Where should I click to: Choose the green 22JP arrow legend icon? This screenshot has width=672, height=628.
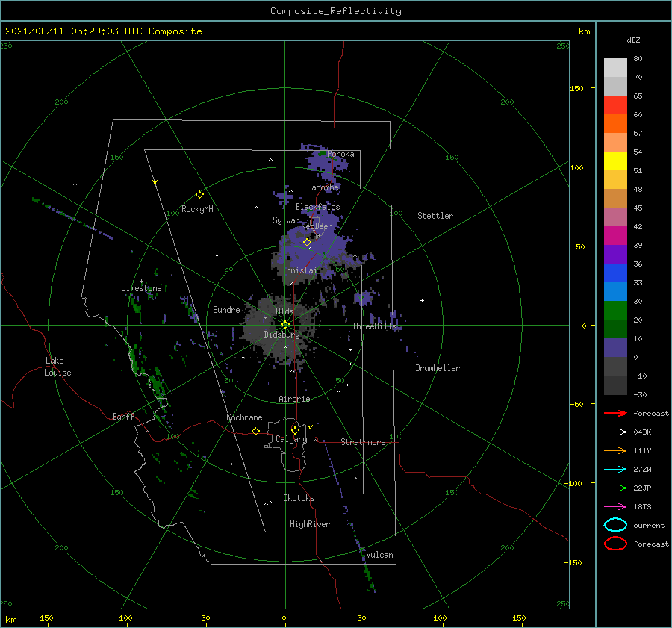point(615,488)
